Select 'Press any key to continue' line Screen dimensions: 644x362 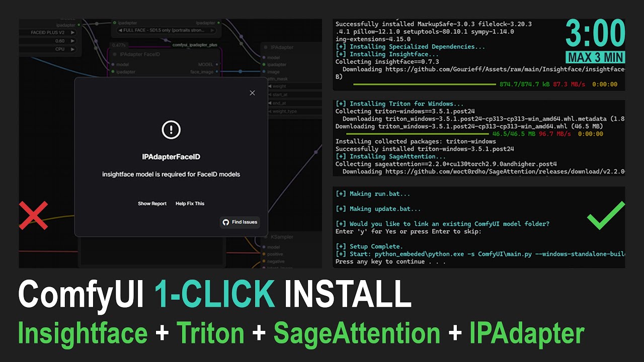(x=390, y=262)
